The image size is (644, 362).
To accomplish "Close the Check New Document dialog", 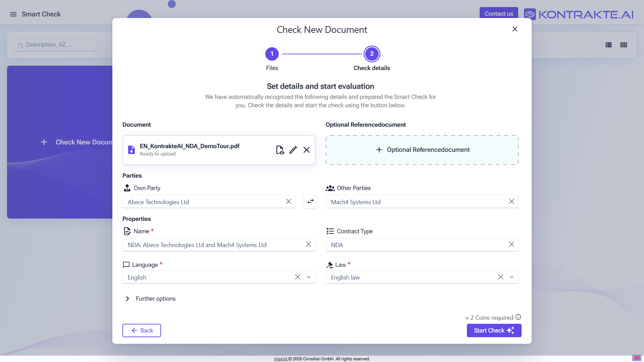I will (515, 29).
